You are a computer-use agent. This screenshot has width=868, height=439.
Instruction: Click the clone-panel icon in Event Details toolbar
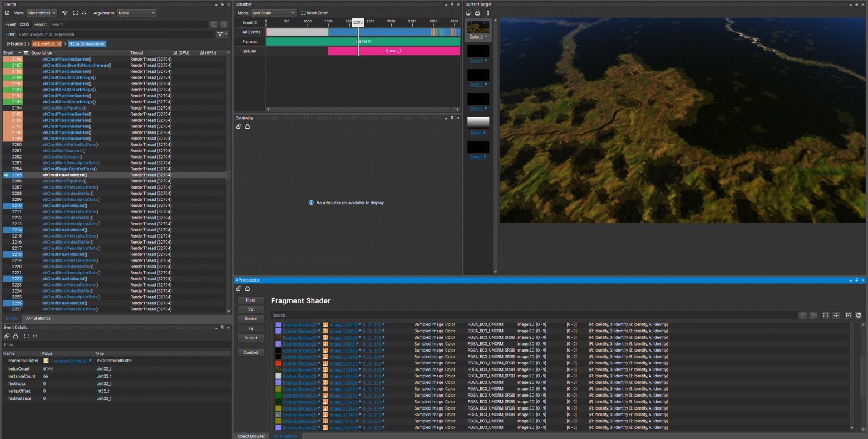click(x=7, y=336)
